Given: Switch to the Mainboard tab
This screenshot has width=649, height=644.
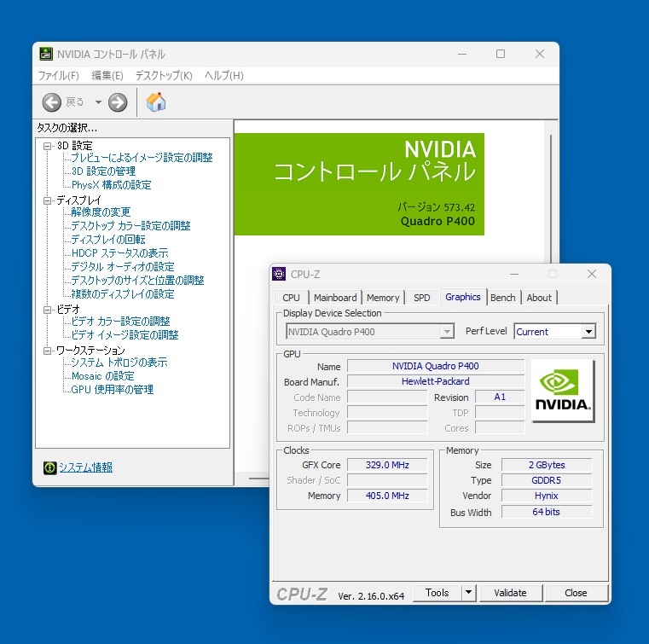Looking at the screenshot, I should coord(335,298).
